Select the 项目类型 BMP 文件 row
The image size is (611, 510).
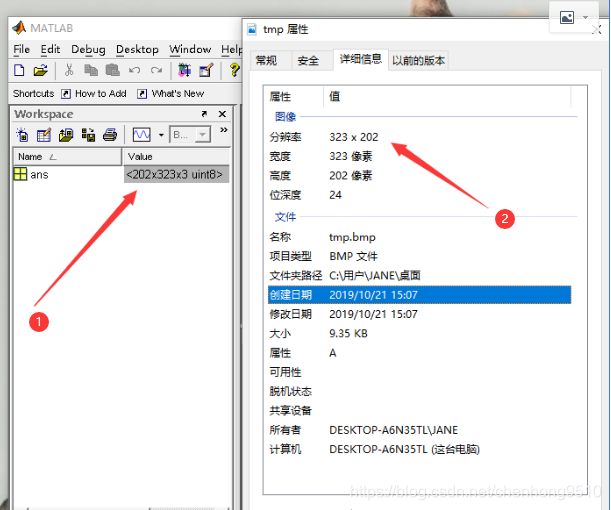pos(420,256)
